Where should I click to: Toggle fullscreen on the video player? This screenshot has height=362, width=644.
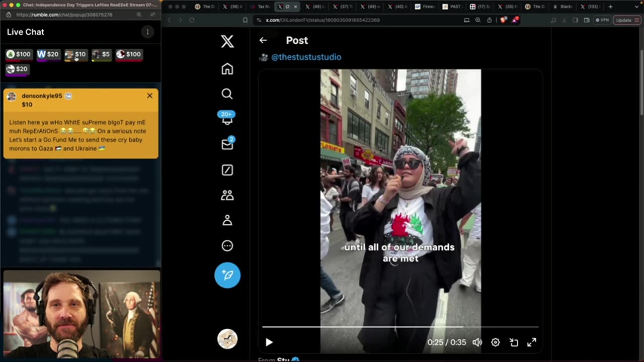pyautogui.click(x=531, y=342)
